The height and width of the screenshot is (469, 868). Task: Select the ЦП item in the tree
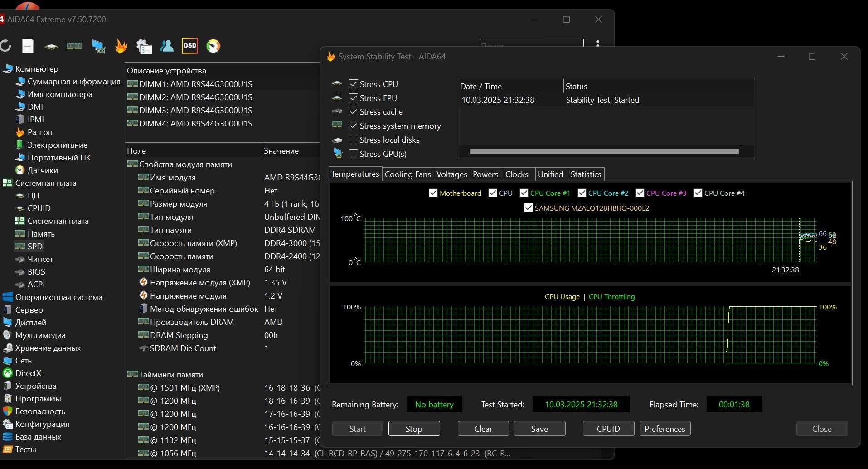[28, 196]
